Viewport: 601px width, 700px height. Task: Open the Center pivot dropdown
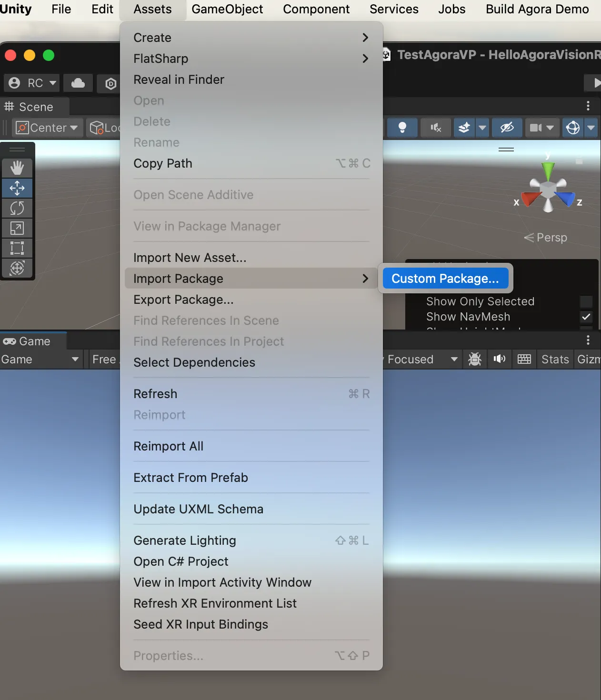47,128
